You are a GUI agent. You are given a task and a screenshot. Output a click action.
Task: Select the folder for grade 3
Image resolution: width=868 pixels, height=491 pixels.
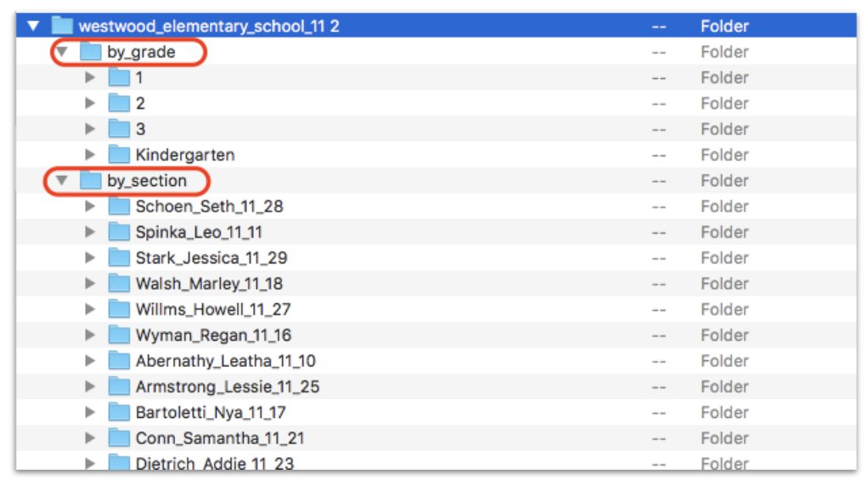coord(138,128)
